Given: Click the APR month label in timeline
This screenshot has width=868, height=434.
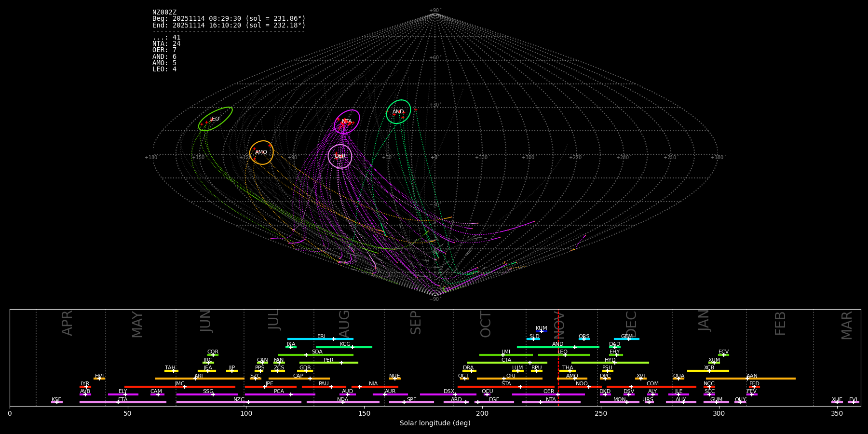Looking at the screenshot, I should pyautogui.click(x=67, y=324).
